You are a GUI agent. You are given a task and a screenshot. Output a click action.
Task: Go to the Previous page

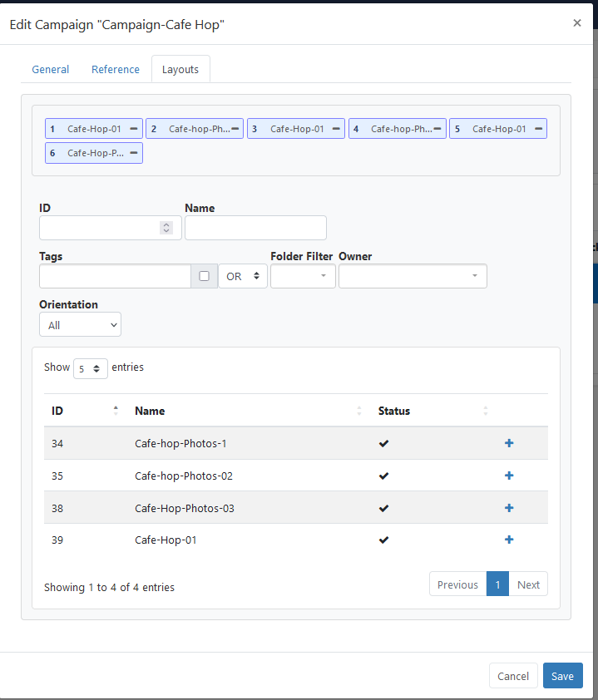457,584
